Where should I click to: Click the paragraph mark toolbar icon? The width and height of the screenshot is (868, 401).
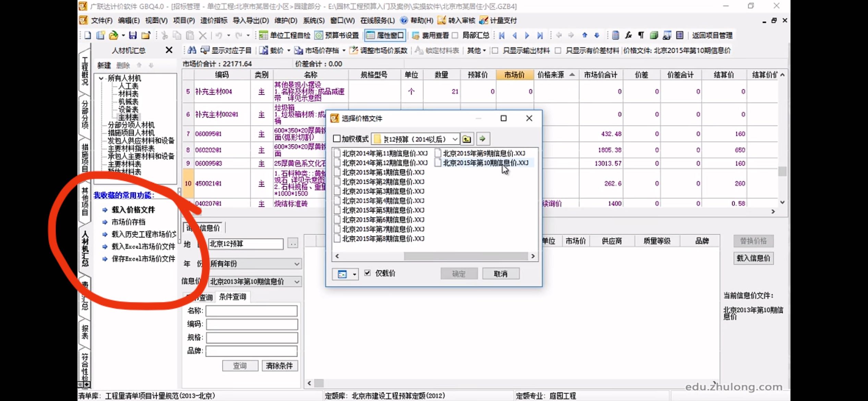pos(641,35)
